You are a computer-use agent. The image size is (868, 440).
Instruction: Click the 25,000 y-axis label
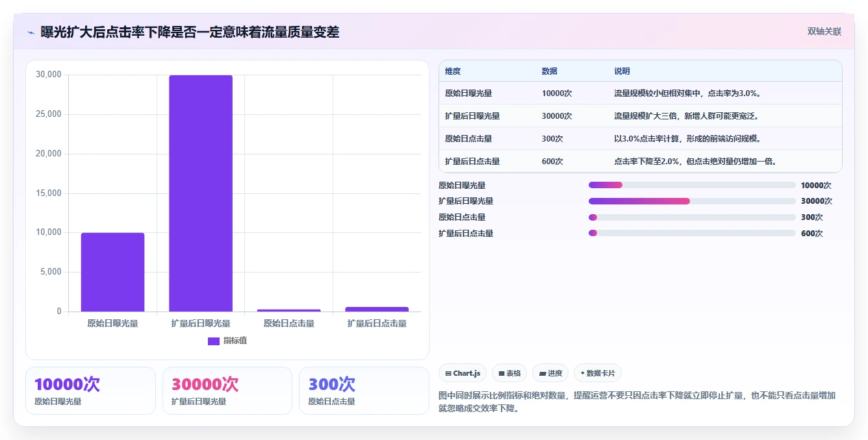click(x=49, y=114)
